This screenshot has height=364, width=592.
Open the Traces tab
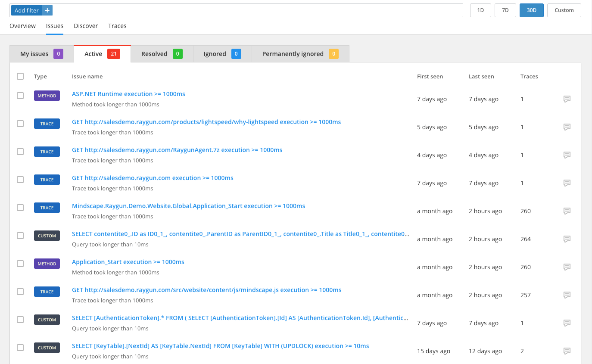click(117, 26)
